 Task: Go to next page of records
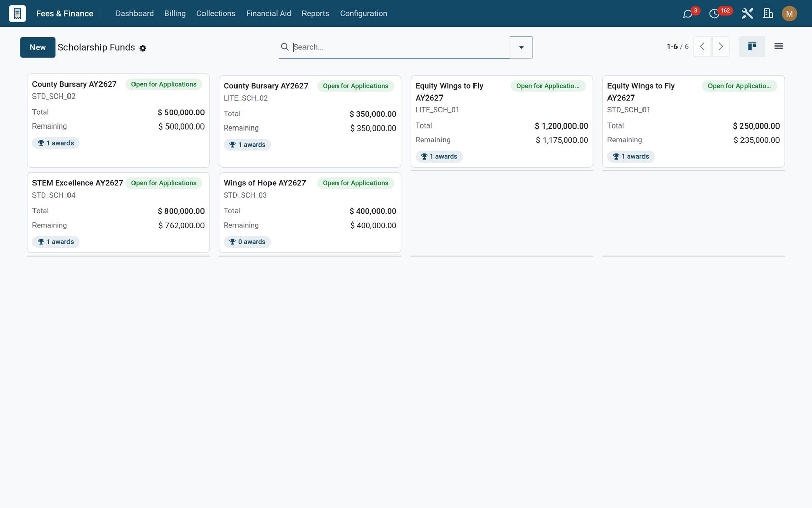point(721,47)
